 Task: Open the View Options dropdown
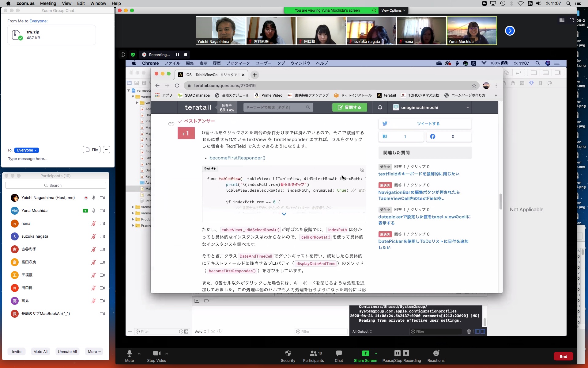click(x=393, y=10)
